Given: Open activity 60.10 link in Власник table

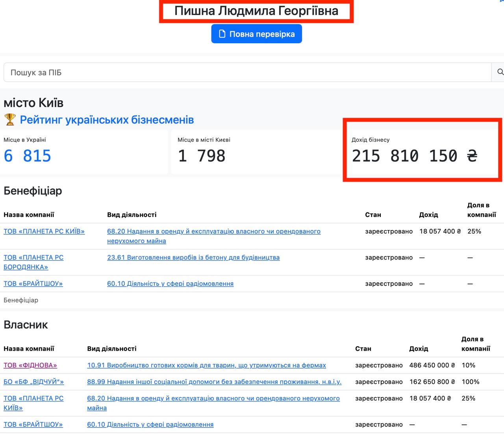Looking at the screenshot, I should pyautogui.click(x=150, y=424).
